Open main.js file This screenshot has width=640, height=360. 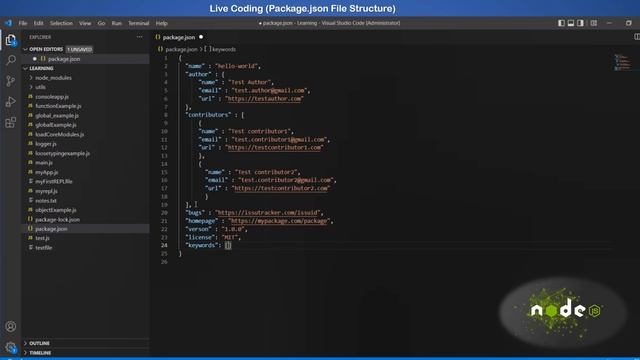pyautogui.click(x=44, y=162)
